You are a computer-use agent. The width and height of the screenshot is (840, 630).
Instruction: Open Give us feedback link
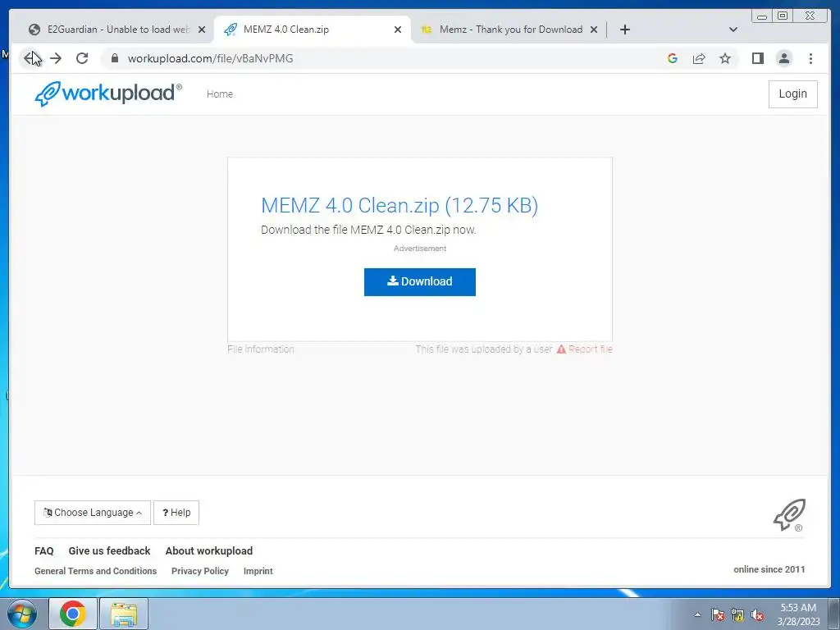109,550
